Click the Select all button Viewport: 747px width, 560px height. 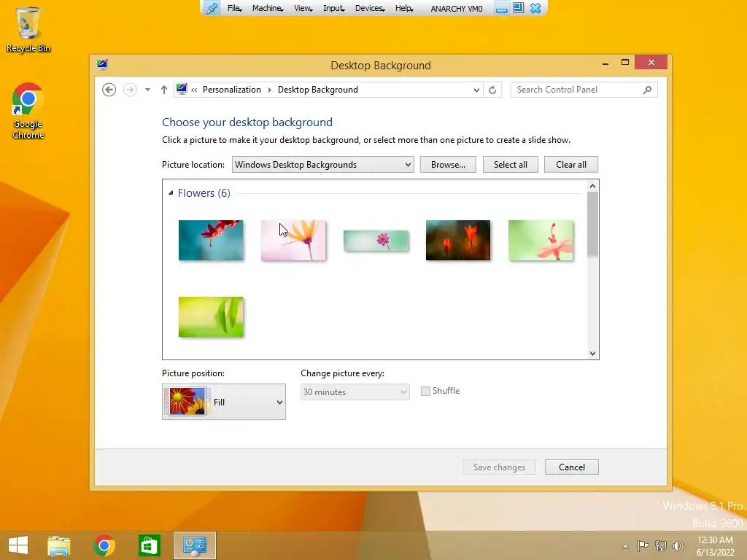click(x=510, y=165)
